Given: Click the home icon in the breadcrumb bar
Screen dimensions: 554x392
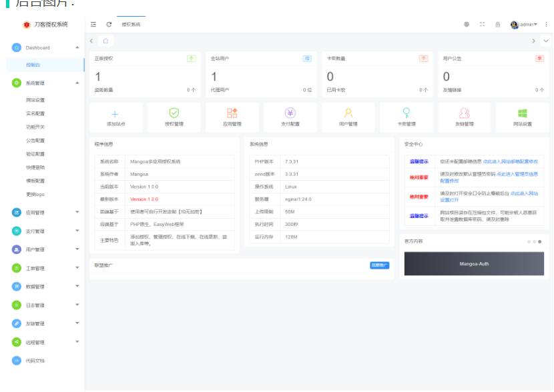Looking at the screenshot, I should click(103, 41).
